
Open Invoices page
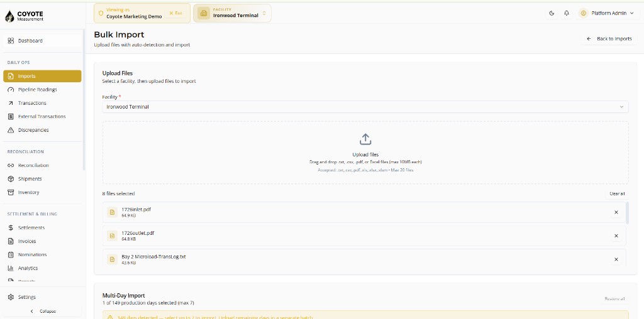coord(42,241)
